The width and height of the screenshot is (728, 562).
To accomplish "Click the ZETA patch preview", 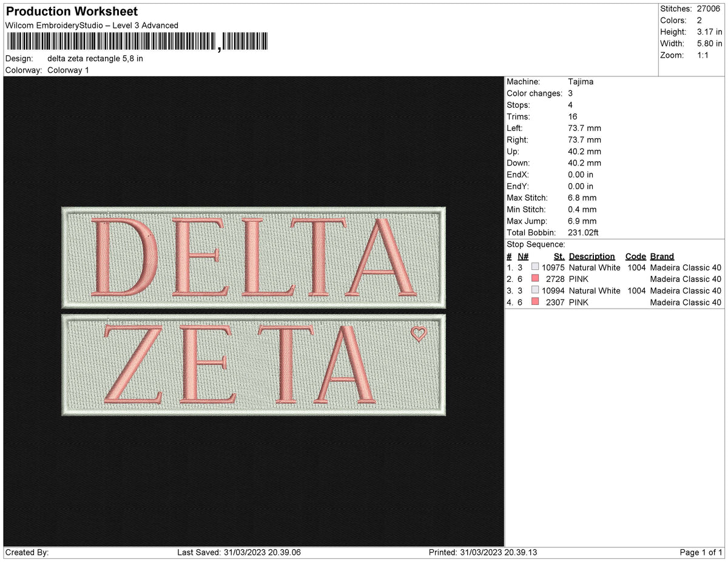I will click(252, 364).
